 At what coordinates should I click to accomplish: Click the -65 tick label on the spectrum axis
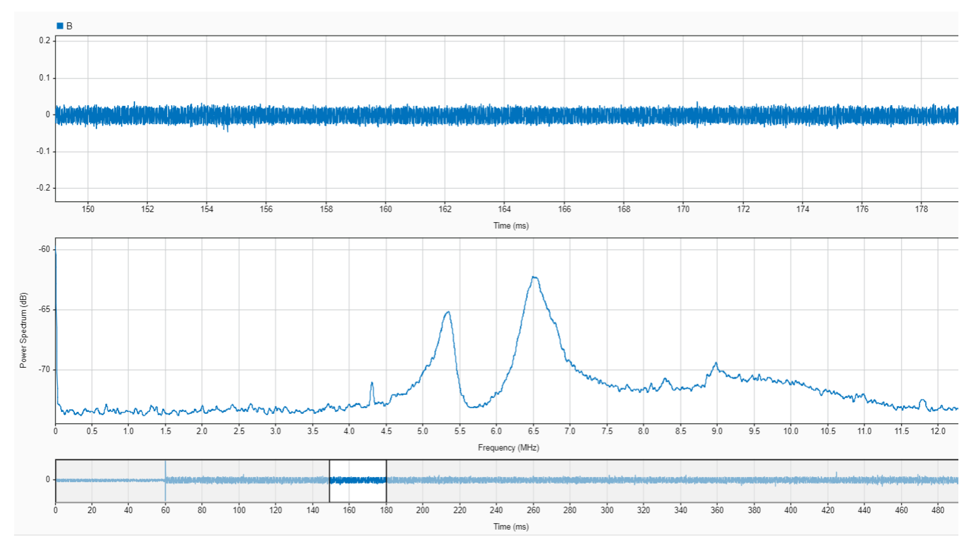point(44,310)
